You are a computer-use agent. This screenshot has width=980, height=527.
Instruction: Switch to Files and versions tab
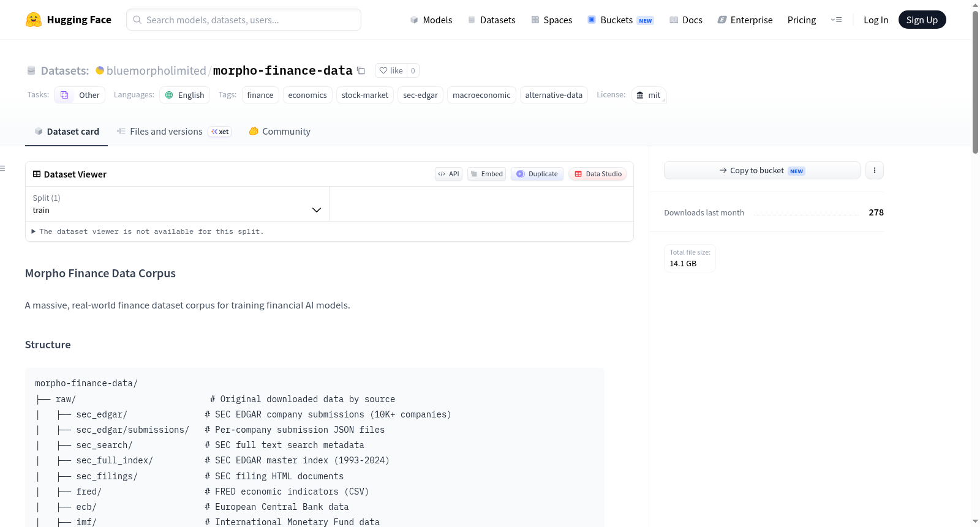pos(174,131)
